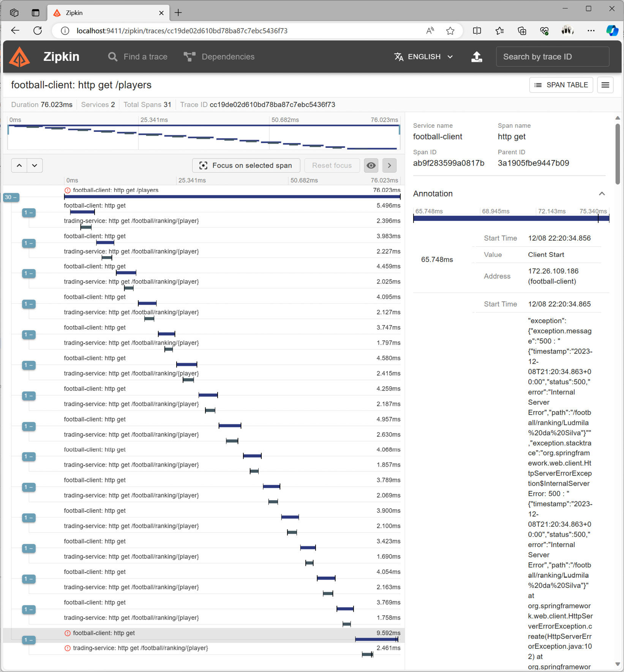The width and height of the screenshot is (624, 672).
Task: Close the Zipkin tab
Action: point(161,13)
